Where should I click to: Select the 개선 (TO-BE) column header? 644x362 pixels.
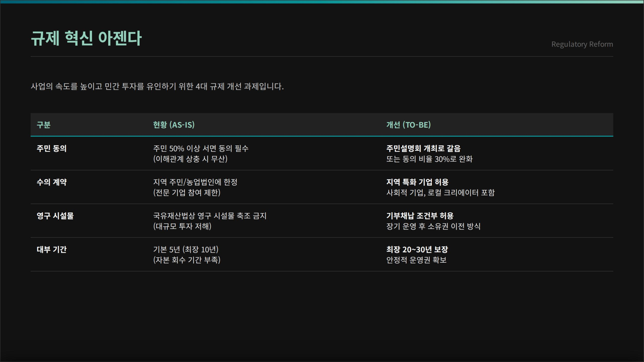(x=409, y=125)
